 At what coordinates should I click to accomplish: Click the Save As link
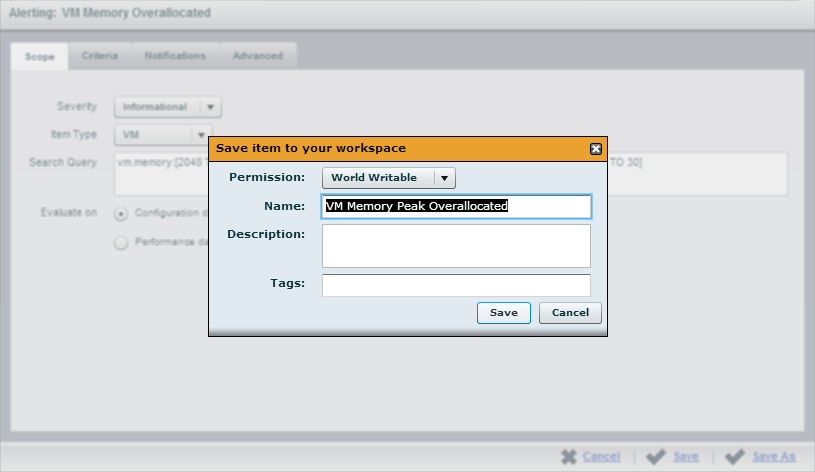pyautogui.click(x=774, y=456)
